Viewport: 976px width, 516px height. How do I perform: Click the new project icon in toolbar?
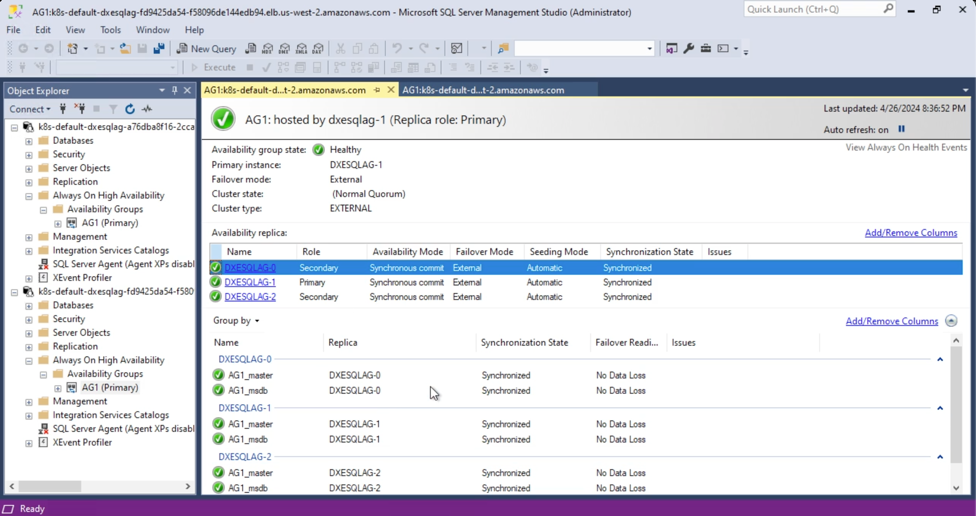click(72, 49)
